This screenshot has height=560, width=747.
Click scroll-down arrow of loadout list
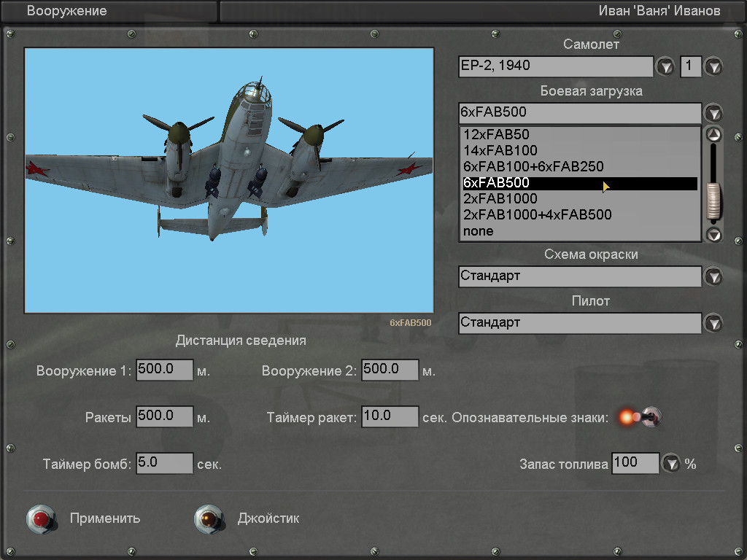coord(714,234)
